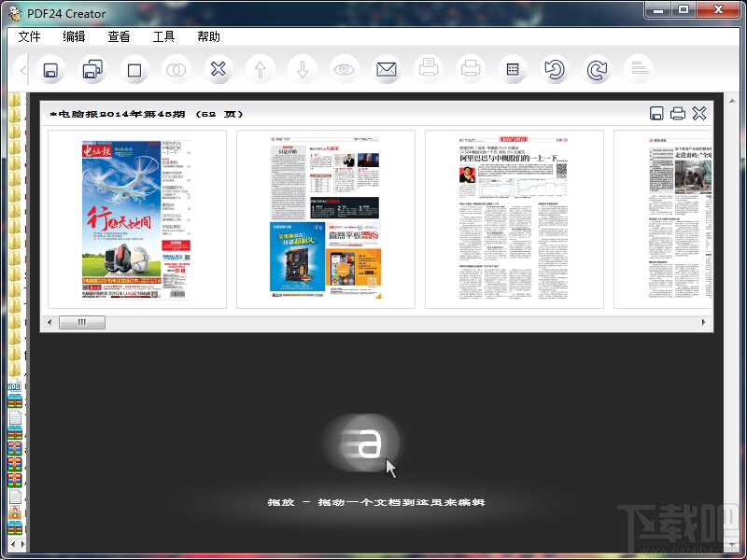Open the 工具 menu
Viewport: 747px width, 560px height.
[165, 36]
